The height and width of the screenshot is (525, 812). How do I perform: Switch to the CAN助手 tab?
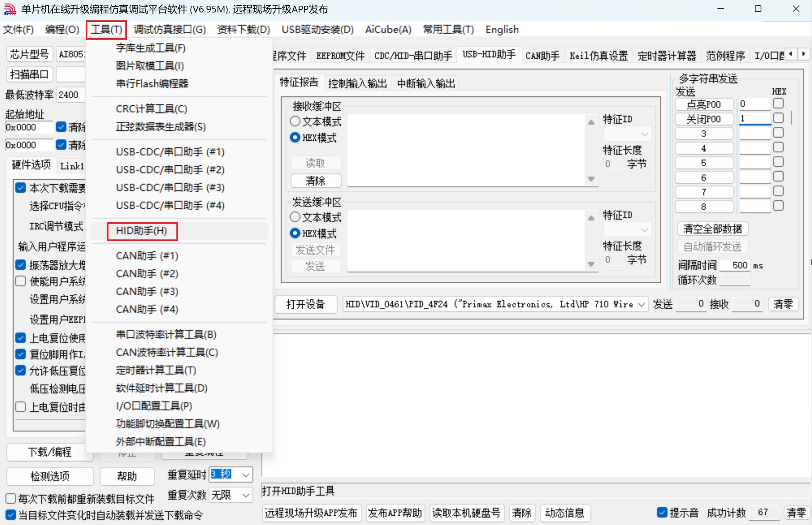[x=542, y=56]
